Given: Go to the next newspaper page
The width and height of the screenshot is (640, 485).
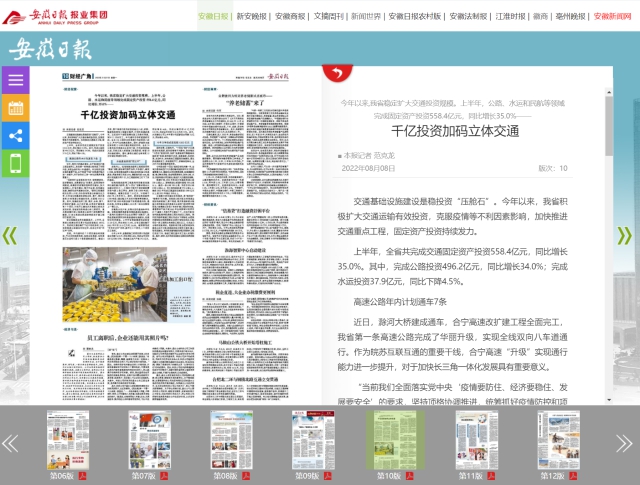Looking at the screenshot, I should [625, 236].
